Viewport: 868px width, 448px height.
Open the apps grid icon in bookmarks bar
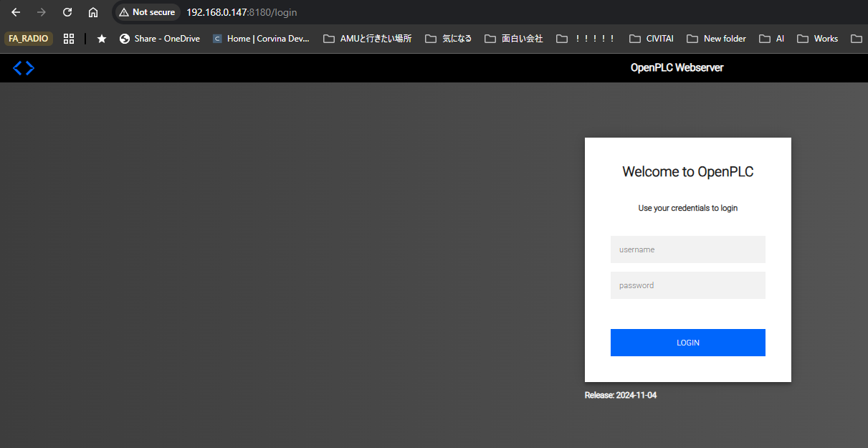pos(69,39)
